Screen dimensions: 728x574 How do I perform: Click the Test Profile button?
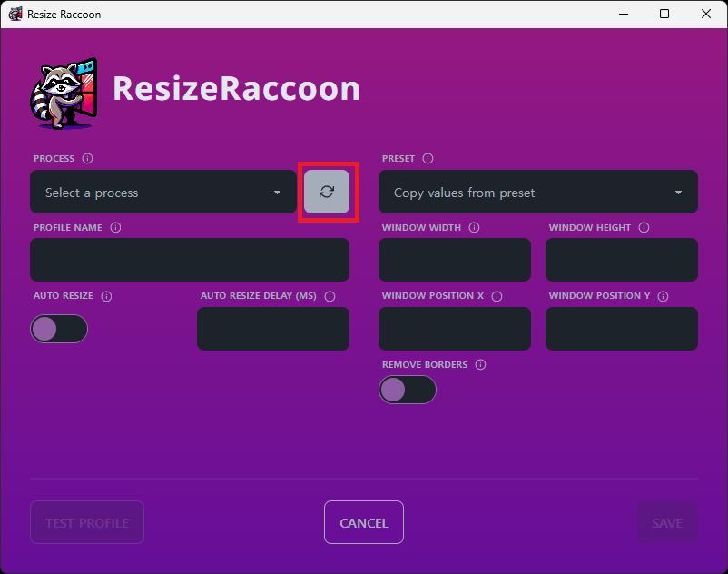(x=87, y=522)
